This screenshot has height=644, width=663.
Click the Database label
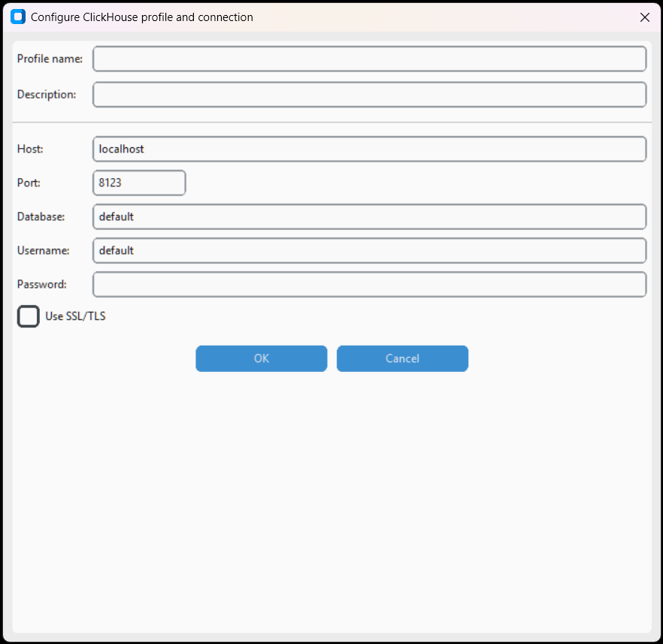41,216
